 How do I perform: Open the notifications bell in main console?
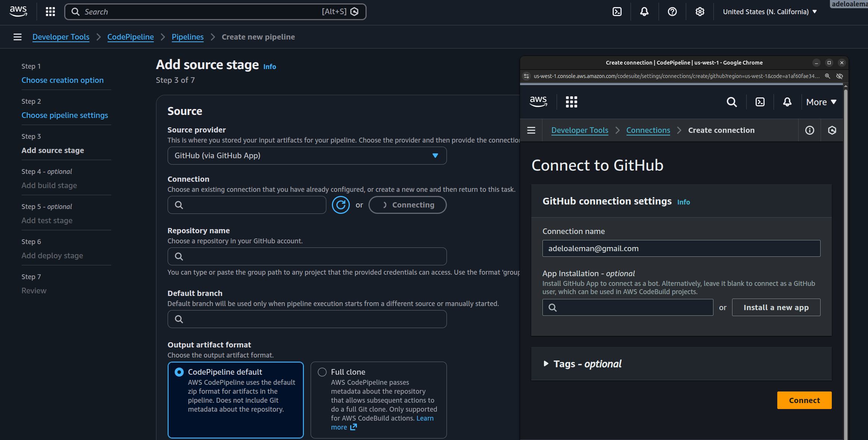click(644, 12)
